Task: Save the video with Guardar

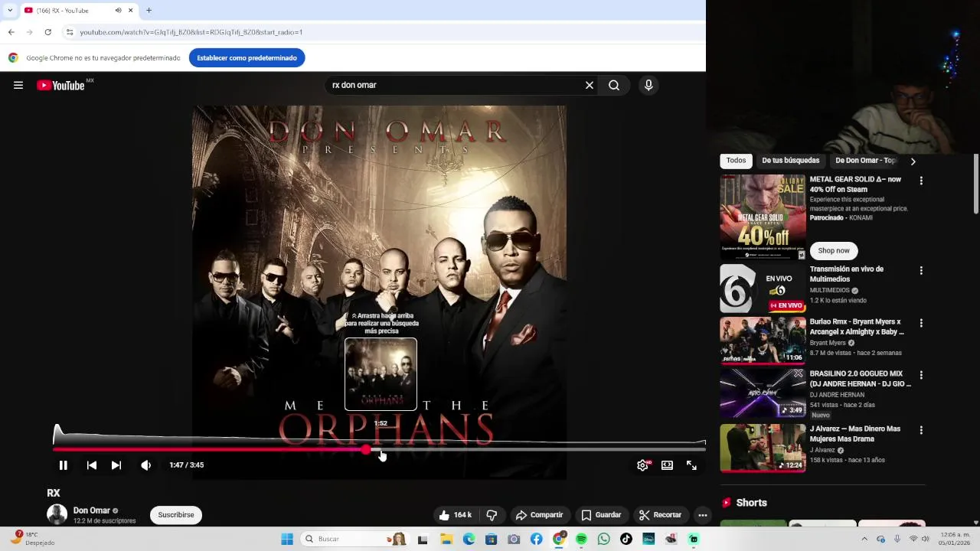Action: (601, 515)
